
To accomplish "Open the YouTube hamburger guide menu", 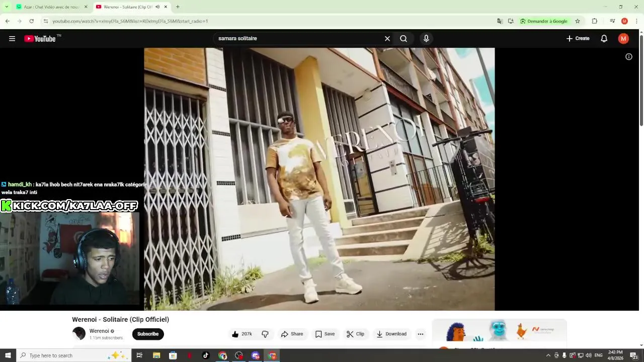I will point(12,39).
